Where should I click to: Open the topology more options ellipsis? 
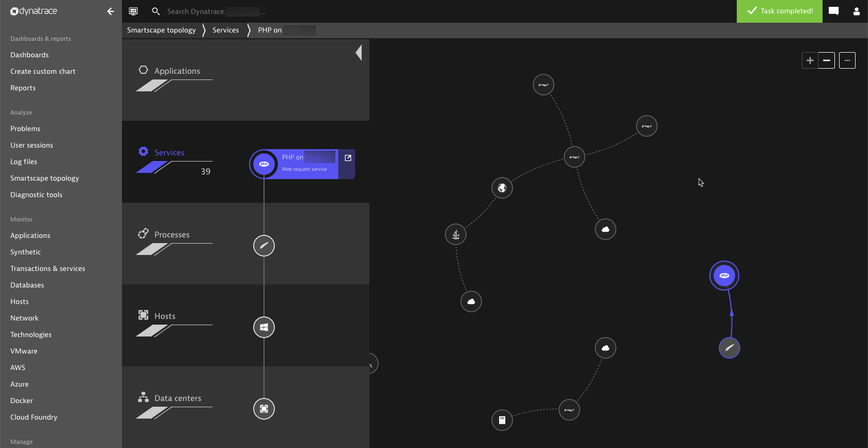tap(847, 60)
